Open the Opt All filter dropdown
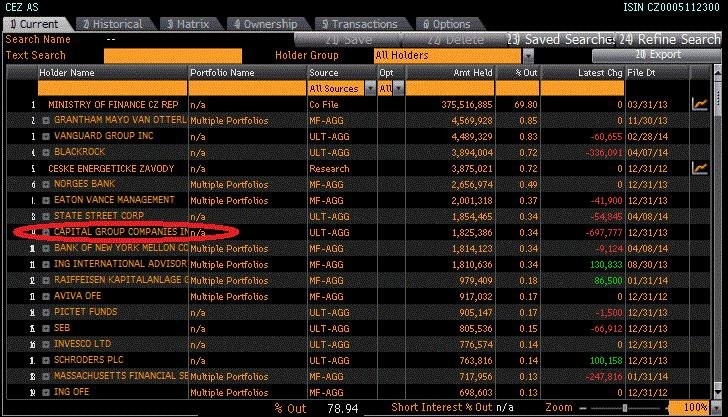 pos(398,88)
